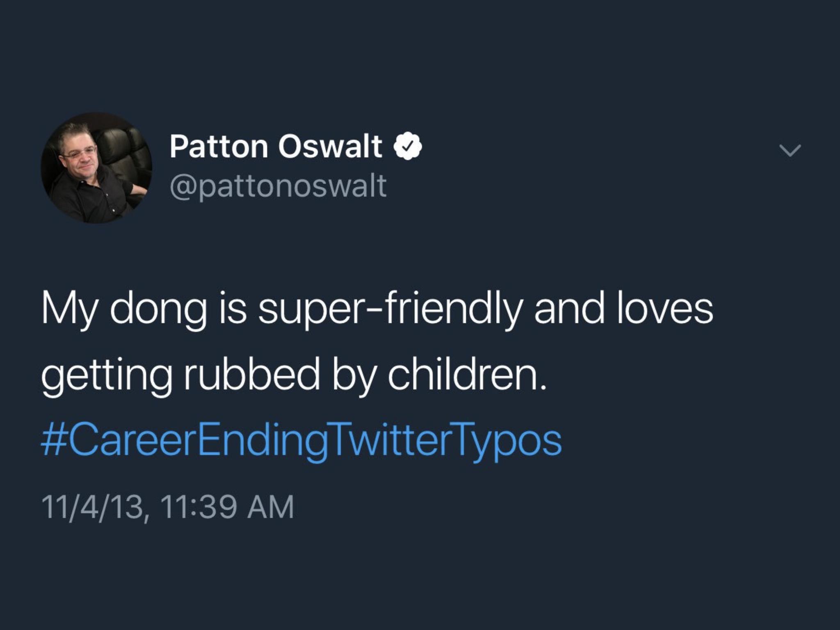The image size is (840, 630).
Task: Open Patton Oswalt's profile picture
Action: coord(97,168)
